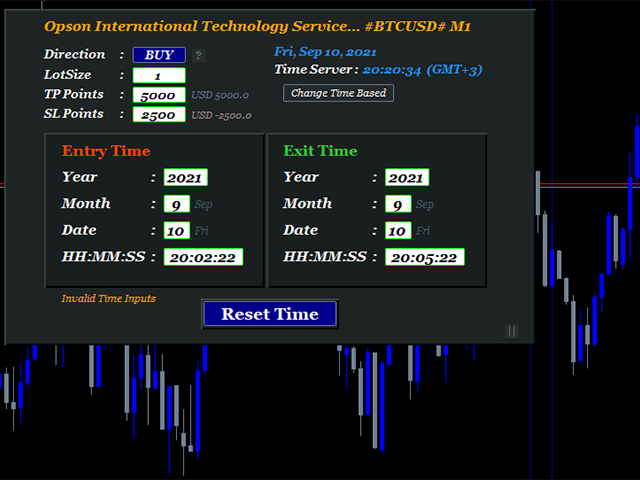This screenshot has height=480, width=640.
Task: Click the Reset Time button
Action: click(x=270, y=314)
